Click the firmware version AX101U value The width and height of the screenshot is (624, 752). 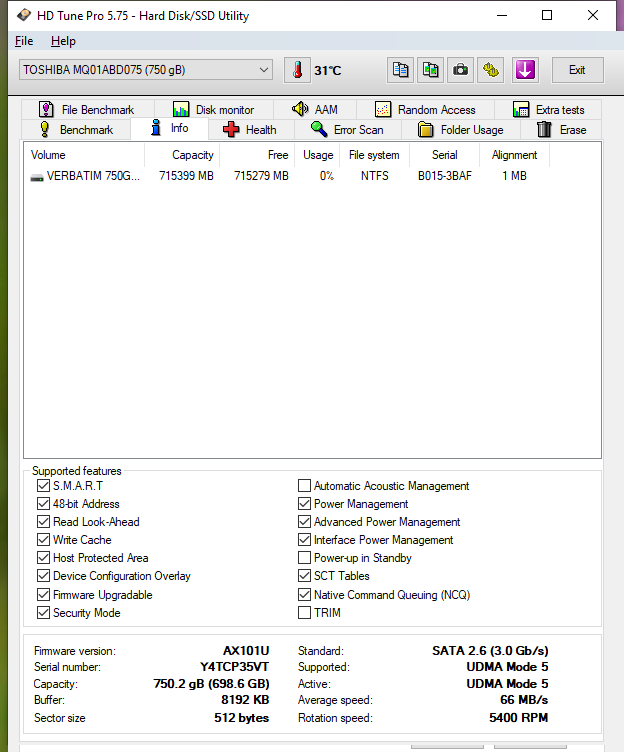tap(246, 651)
